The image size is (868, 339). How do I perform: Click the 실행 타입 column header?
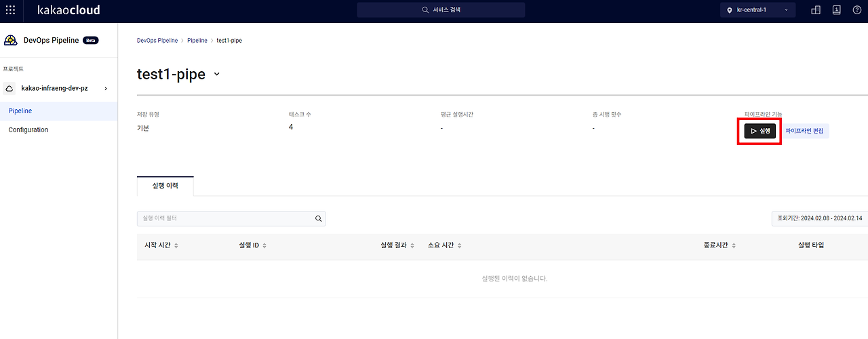[811, 245]
